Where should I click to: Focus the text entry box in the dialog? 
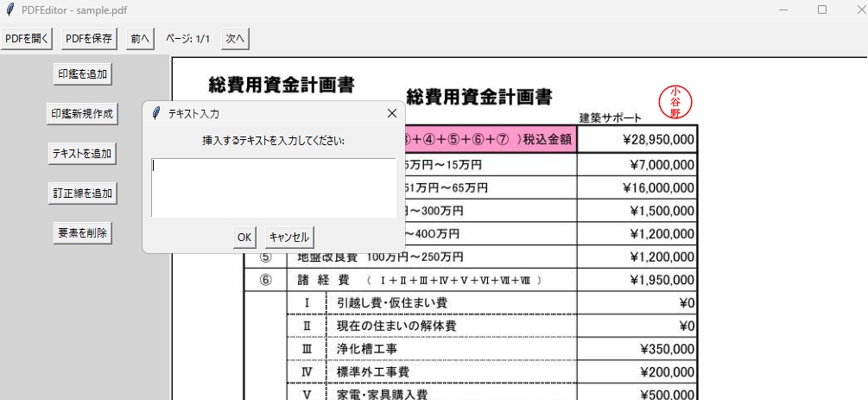pyautogui.click(x=274, y=187)
